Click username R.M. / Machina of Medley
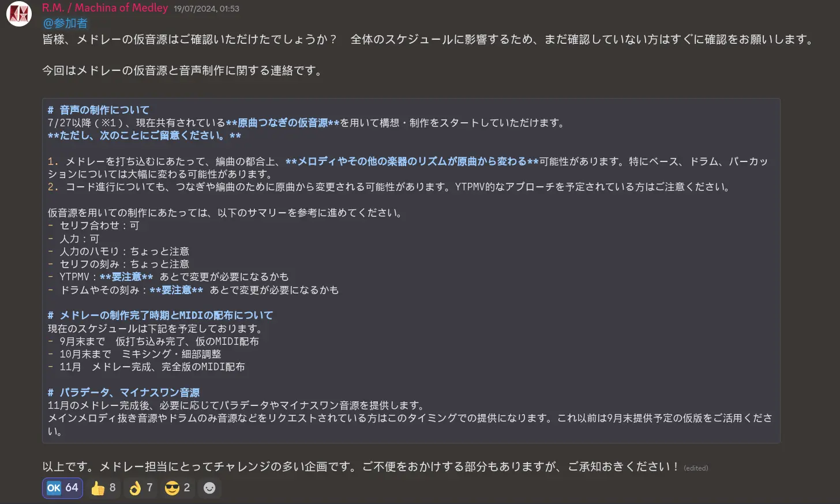 tap(105, 8)
